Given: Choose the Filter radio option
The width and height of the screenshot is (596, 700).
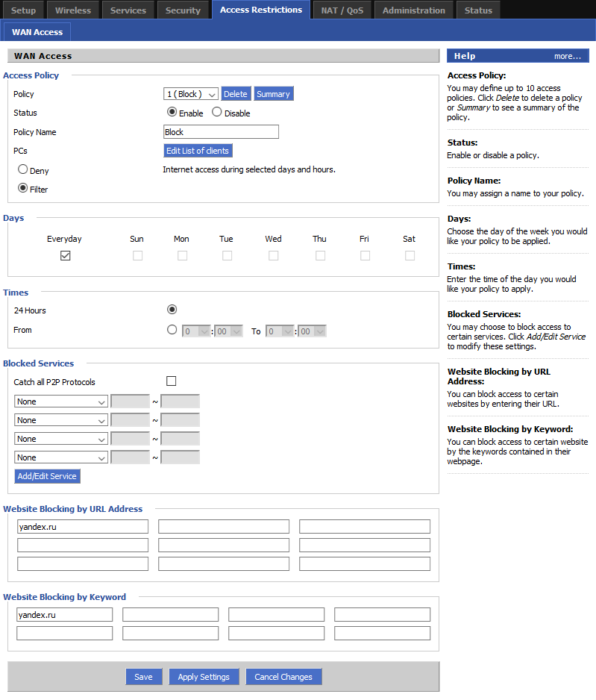Looking at the screenshot, I should pyautogui.click(x=23, y=188).
